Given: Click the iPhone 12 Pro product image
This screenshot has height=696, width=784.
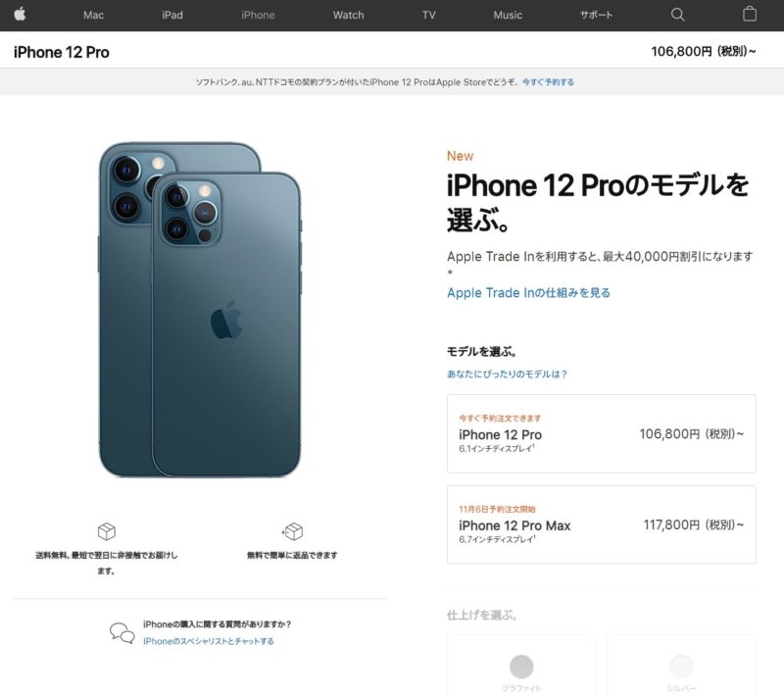Looking at the screenshot, I should [x=200, y=309].
